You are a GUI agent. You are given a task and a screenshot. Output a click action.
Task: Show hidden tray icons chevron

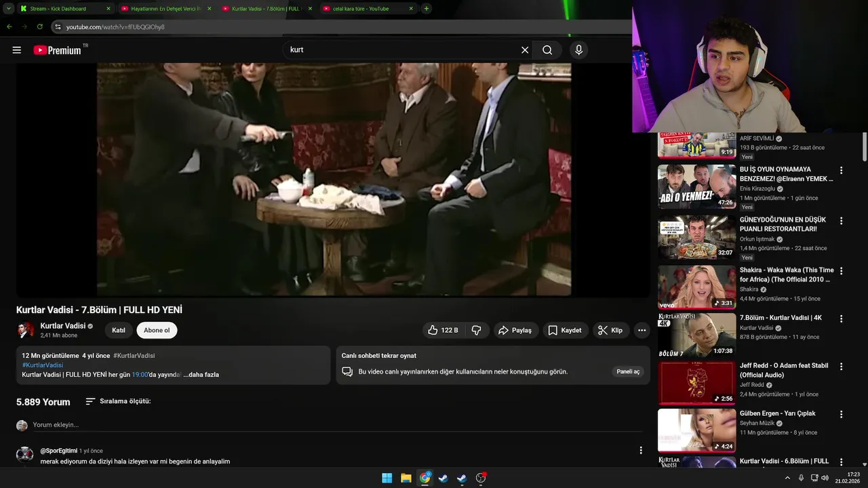tap(787, 478)
